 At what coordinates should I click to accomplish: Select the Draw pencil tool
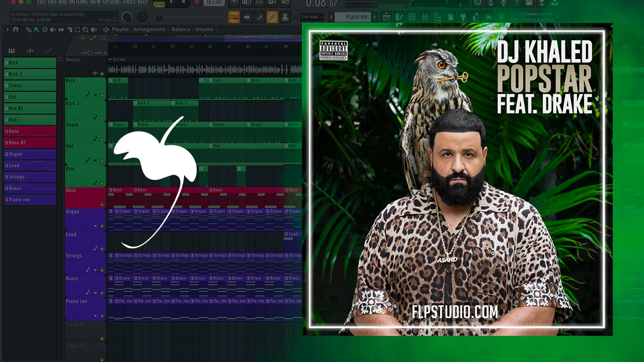[29, 30]
